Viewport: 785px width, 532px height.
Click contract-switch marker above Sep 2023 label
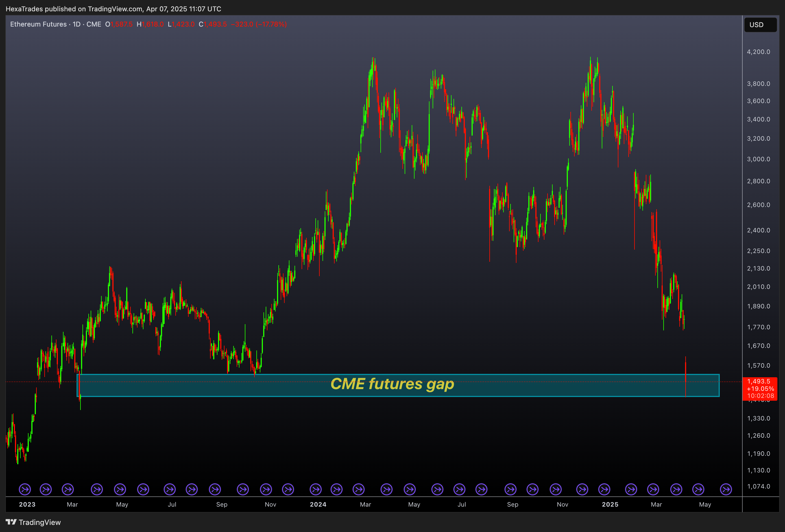click(x=215, y=489)
